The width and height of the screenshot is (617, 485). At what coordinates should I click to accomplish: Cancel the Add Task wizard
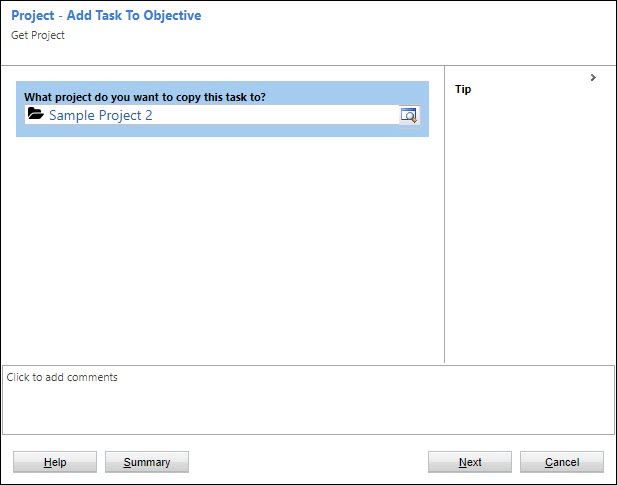(561, 462)
